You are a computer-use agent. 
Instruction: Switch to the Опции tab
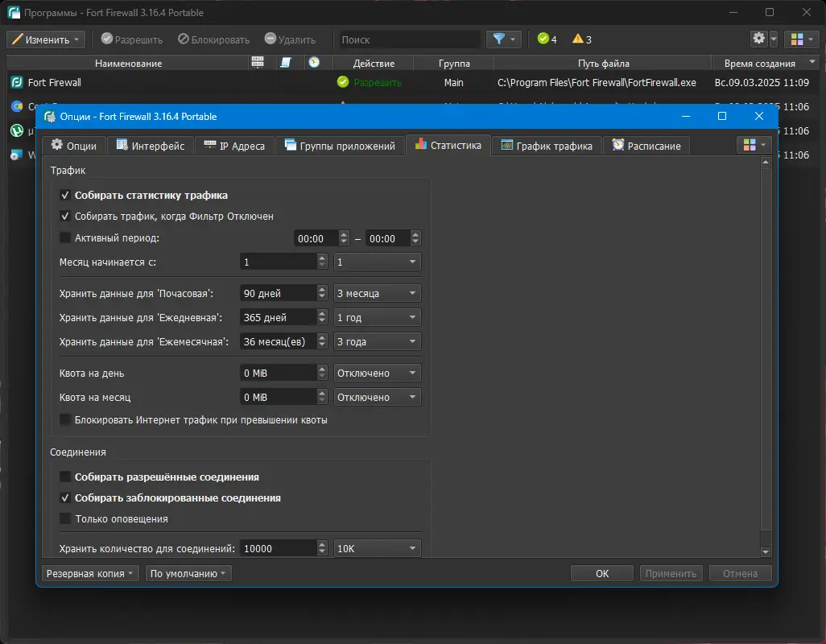74,146
